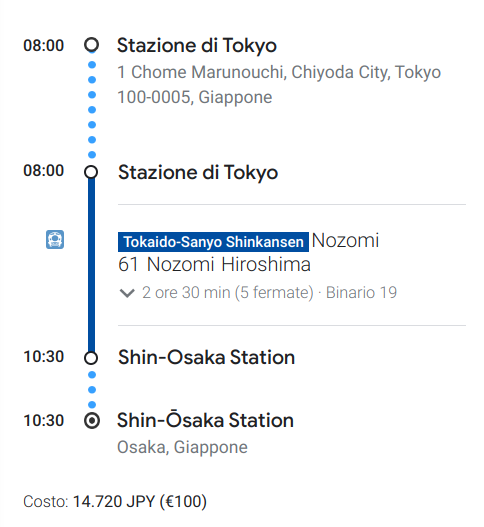Screen dimensions: 484x527
Task: Click the 1 Chome Marunouchi address text
Action: (279, 84)
